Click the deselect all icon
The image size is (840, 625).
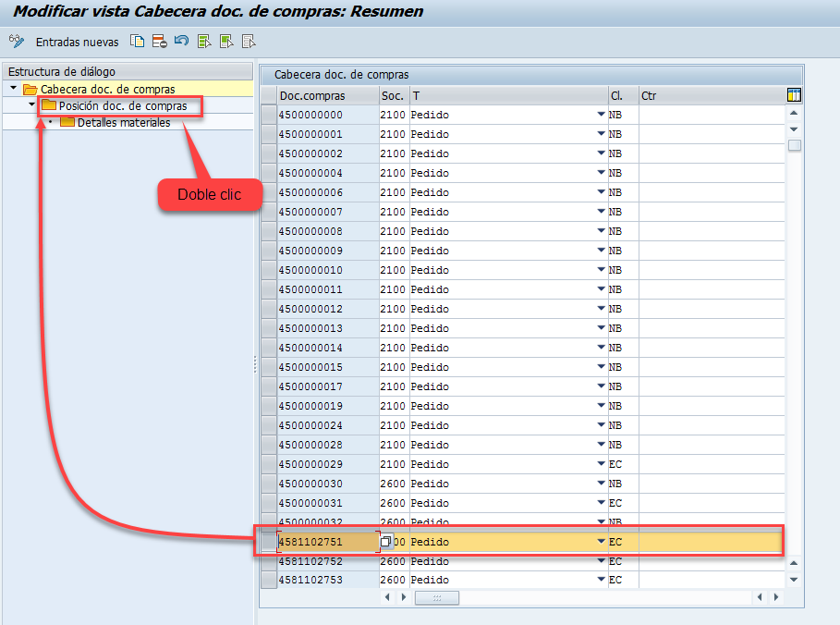[249, 42]
